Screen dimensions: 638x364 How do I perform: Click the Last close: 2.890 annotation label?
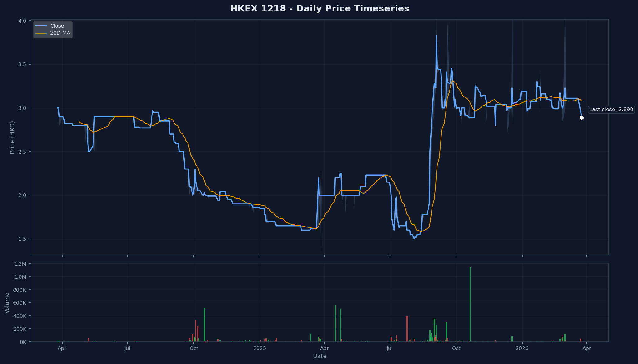point(611,110)
